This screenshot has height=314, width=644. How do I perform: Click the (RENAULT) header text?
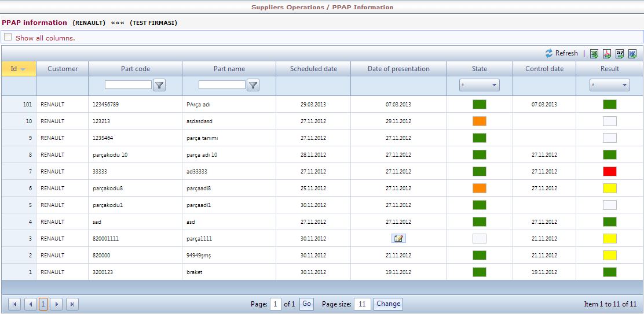(89, 23)
